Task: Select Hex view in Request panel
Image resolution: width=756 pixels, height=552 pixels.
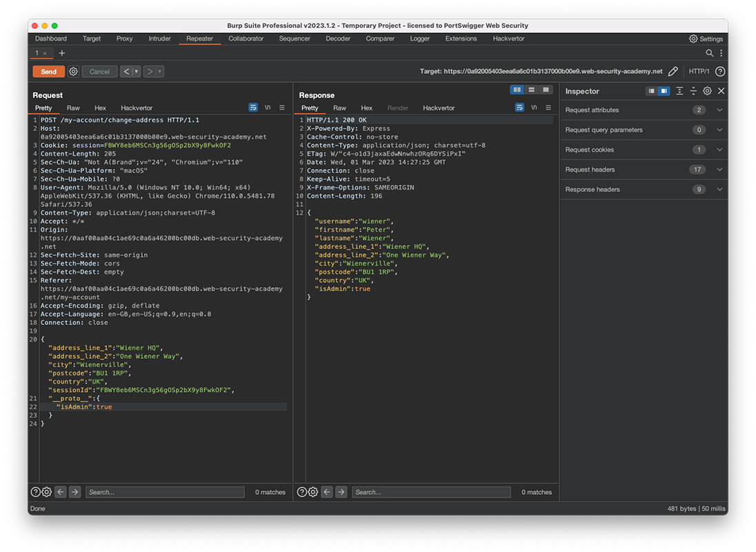Action: (100, 108)
